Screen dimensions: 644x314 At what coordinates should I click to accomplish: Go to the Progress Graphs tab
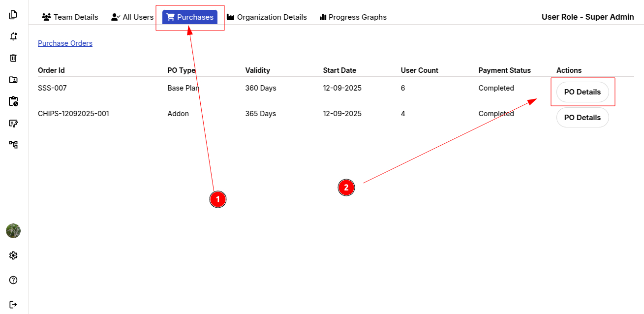pos(353,17)
